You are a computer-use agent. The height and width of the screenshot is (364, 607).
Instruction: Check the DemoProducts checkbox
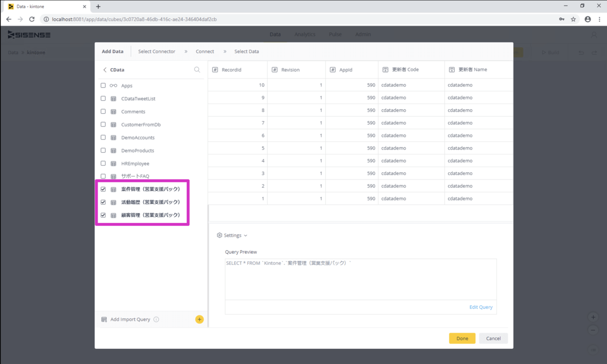103,151
